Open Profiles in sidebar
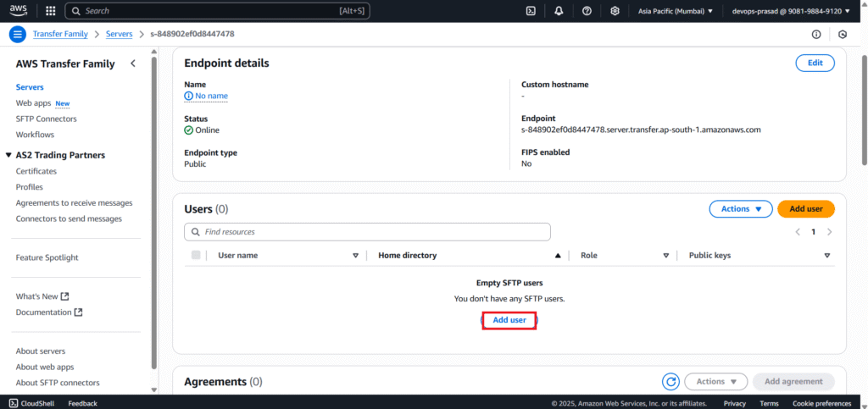 click(x=30, y=187)
